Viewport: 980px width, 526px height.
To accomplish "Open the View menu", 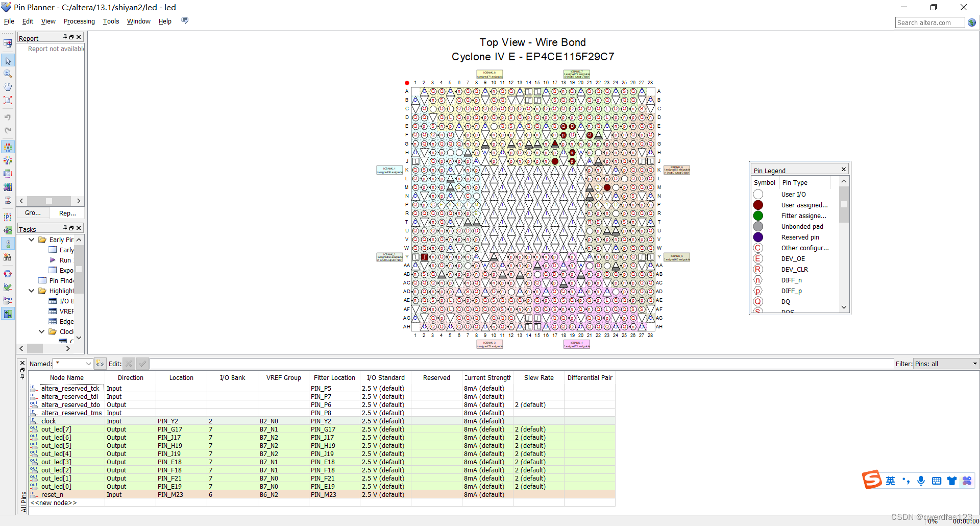I will (48, 21).
